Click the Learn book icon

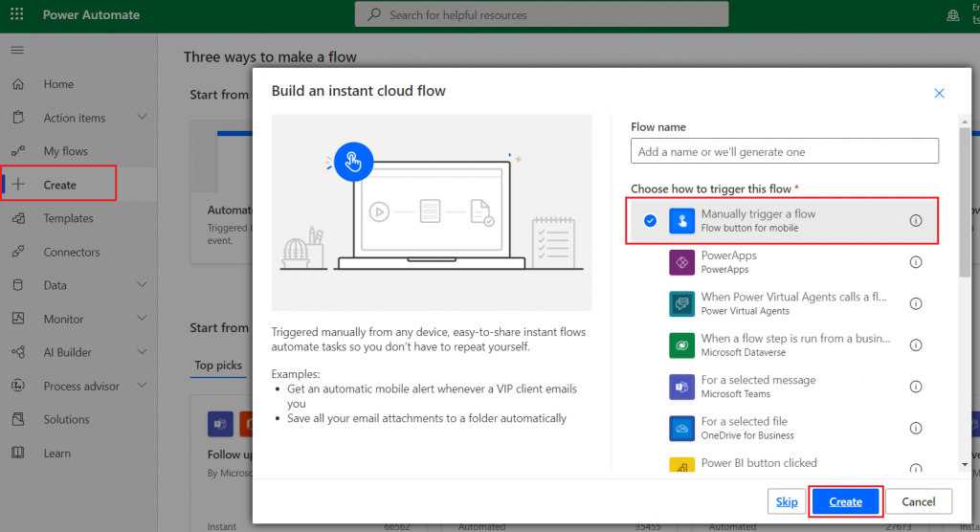18,453
